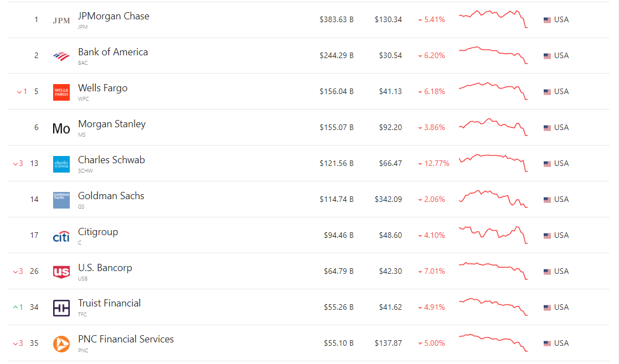Click the Charles Schwab blue logo
619x364 pixels.
pyautogui.click(x=61, y=163)
